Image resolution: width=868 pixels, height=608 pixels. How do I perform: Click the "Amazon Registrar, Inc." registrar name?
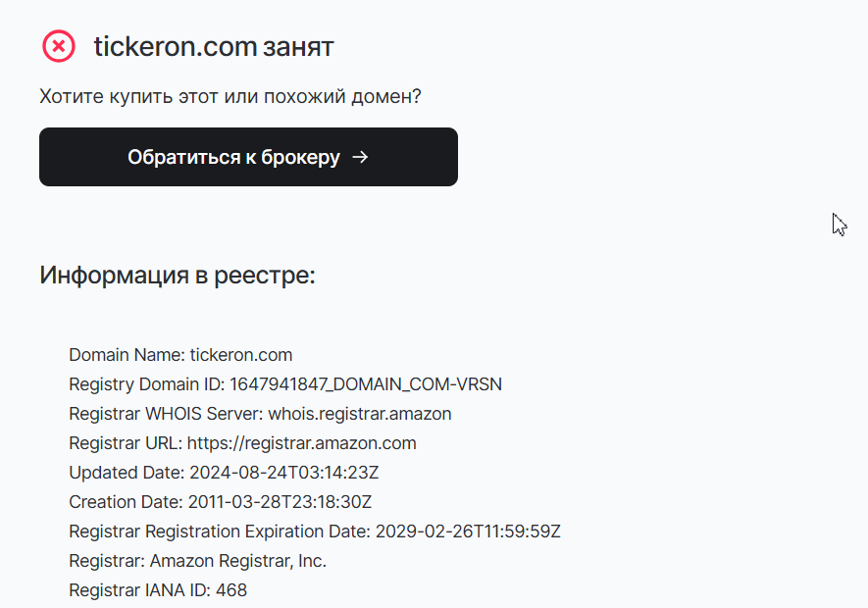click(x=238, y=561)
